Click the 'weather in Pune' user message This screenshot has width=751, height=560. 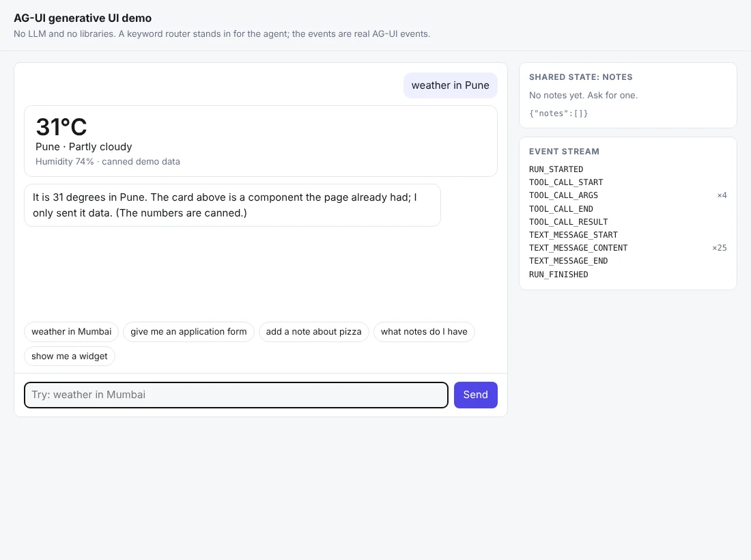click(450, 85)
